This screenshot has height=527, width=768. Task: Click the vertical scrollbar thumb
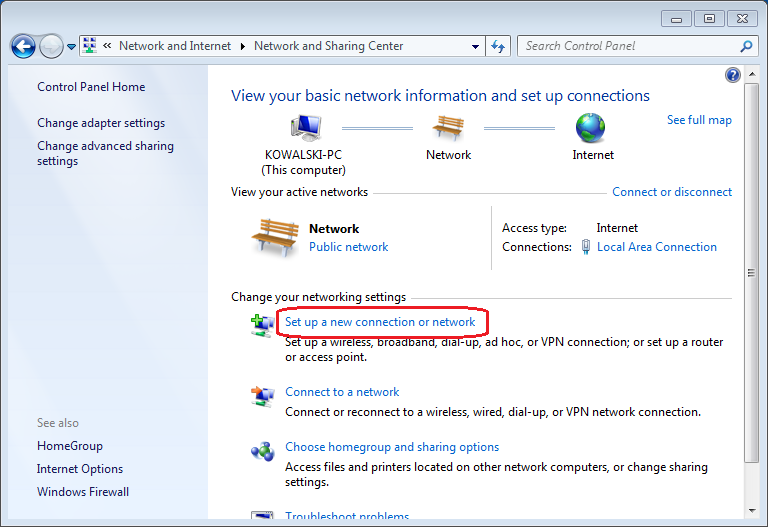pos(752,272)
